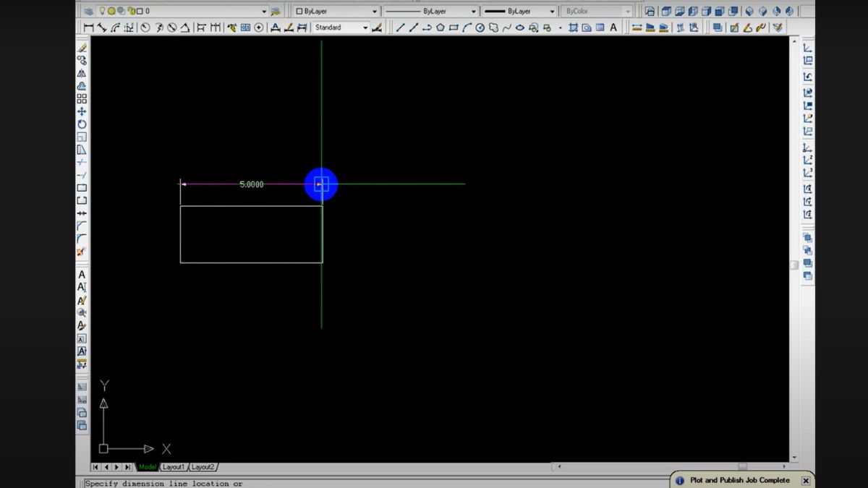
Task: Select the Revision Cloud tool
Action: pos(493,27)
